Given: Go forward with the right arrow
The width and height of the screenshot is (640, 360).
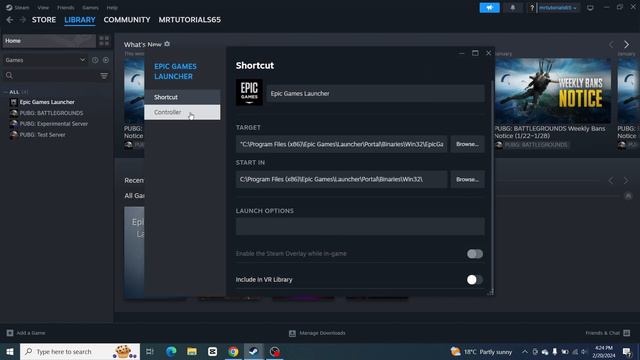Looking at the screenshot, I should click(x=22, y=20).
